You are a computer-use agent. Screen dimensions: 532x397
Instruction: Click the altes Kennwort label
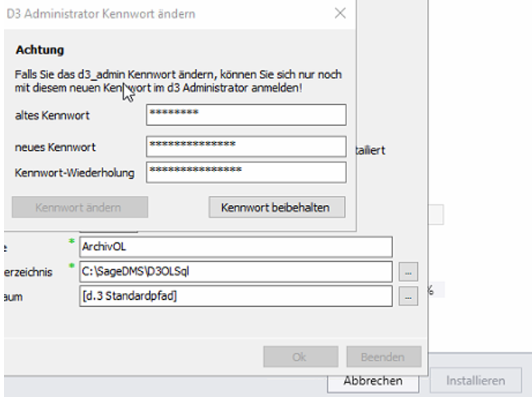coord(51,116)
